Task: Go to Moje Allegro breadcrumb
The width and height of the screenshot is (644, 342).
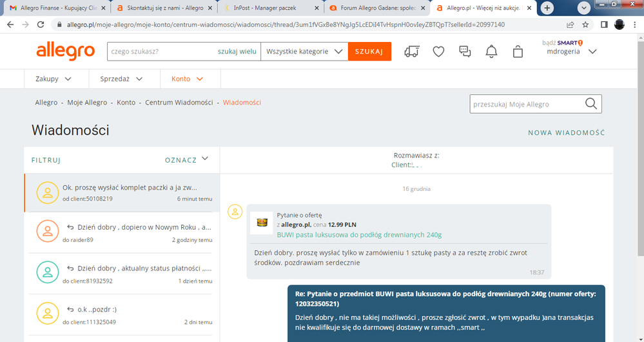Action: point(87,103)
